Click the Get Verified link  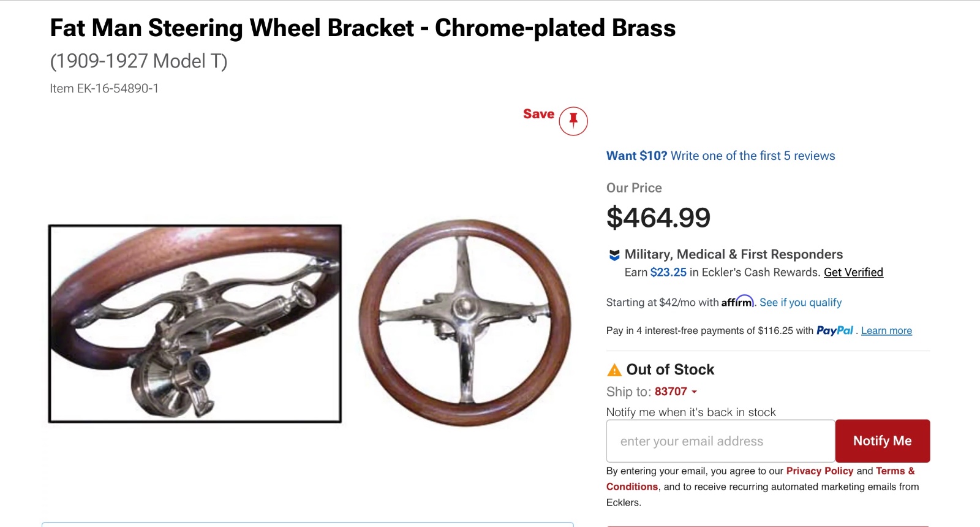pos(853,272)
